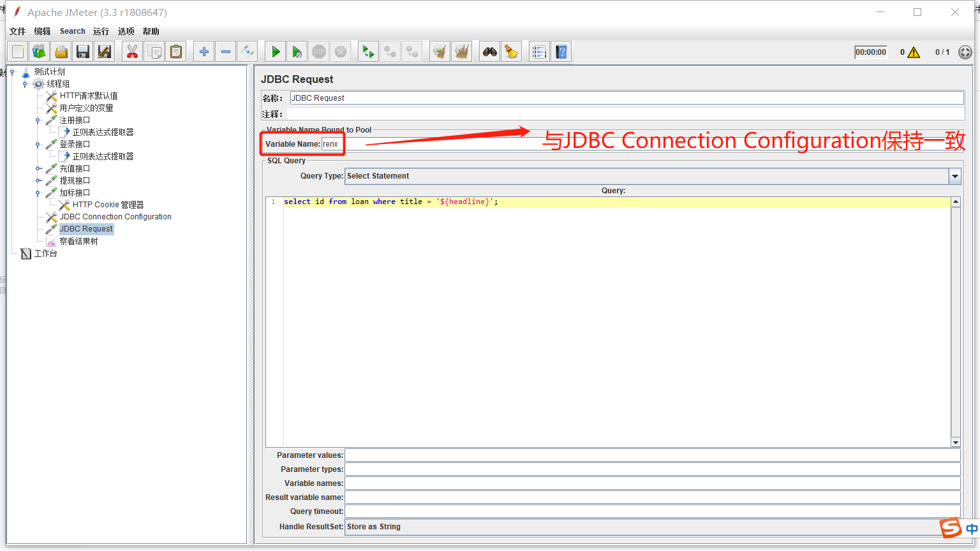
Task: Select 察看结果树 listener
Action: (x=78, y=242)
